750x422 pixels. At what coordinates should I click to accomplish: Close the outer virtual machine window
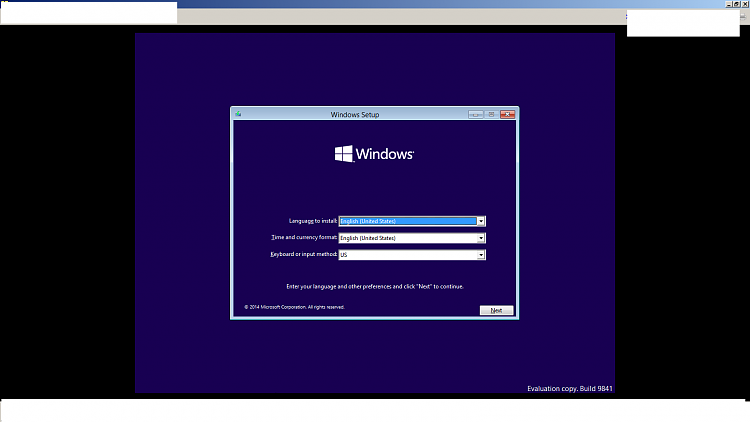[x=745, y=4]
